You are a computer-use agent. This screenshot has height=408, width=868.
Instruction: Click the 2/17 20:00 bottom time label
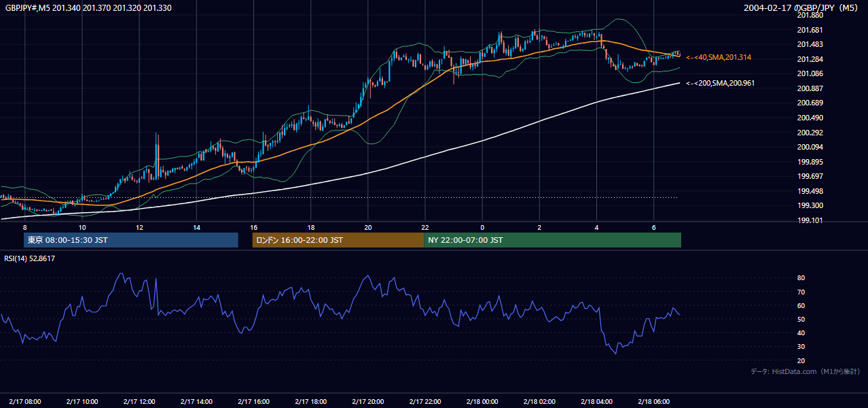coord(367,402)
